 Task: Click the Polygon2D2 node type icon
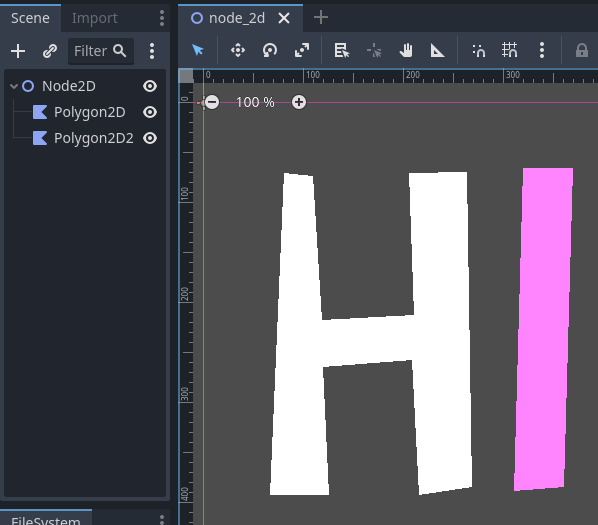point(40,138)
